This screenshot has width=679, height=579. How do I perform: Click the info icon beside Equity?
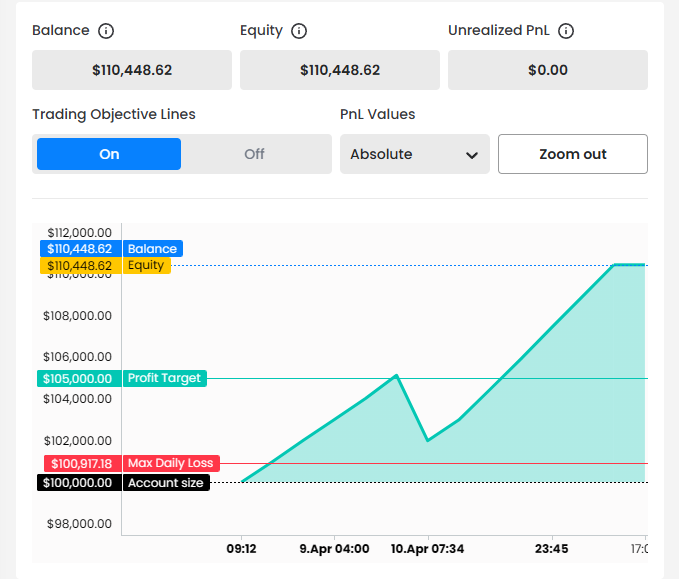click(x=299, y=31)
